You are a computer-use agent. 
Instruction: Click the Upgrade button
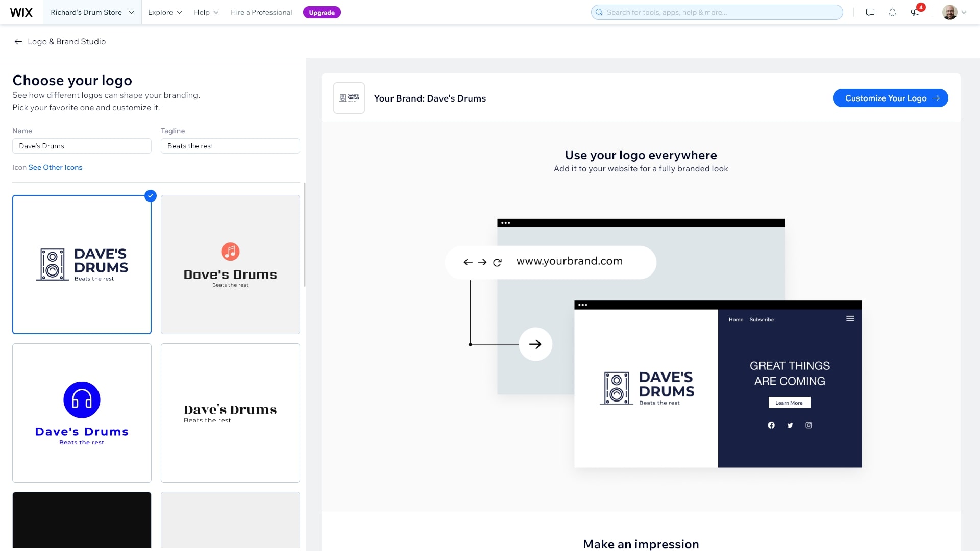[x=322, y=12]
